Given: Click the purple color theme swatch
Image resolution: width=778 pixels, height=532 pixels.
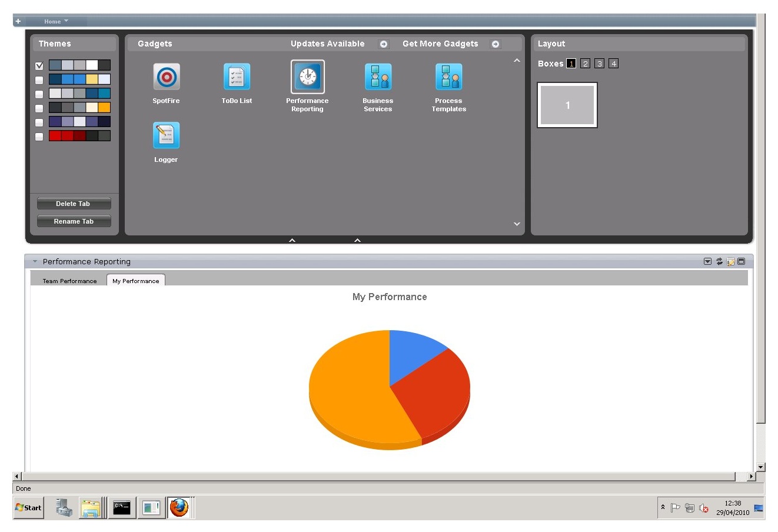Looking at the screenshot, I should [79, 122].
